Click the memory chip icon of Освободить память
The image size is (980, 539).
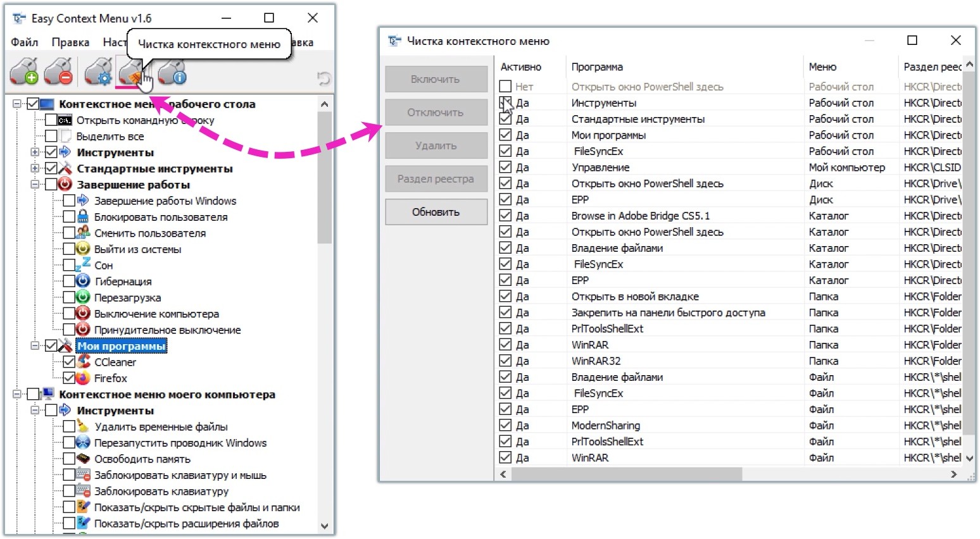[x=83, y=459]
